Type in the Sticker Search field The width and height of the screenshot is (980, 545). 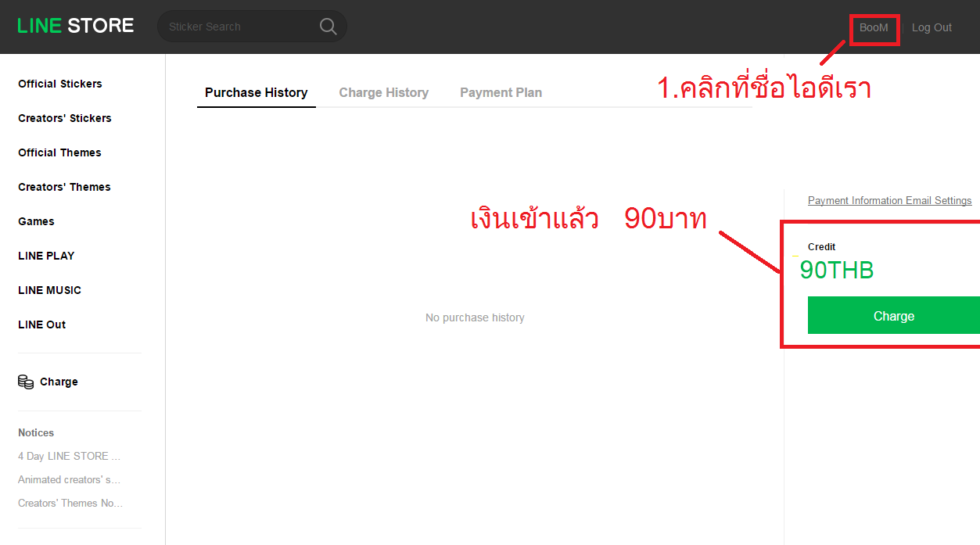(x=239, y=27)
